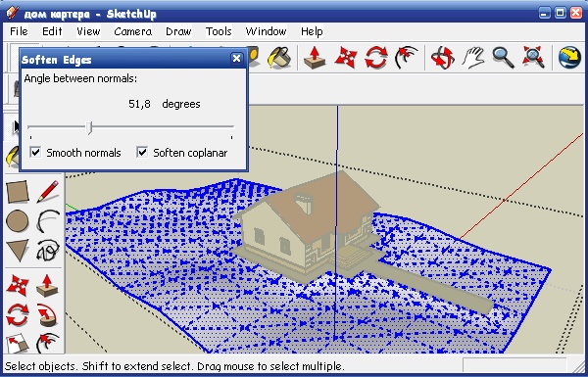Select Move tool in top toolbar
This screenshot has width=588, height=377.
tap(345, 58)
